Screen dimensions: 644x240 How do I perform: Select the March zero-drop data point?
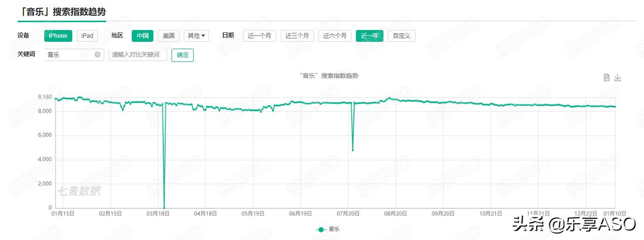[x=164, y=208]
